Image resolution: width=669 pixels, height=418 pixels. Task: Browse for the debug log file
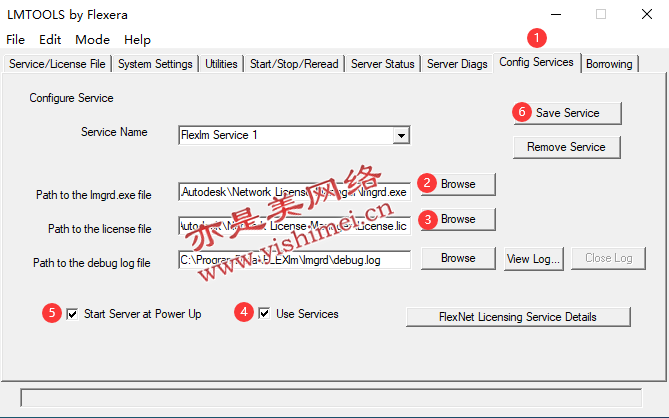[x=458, y=258]
